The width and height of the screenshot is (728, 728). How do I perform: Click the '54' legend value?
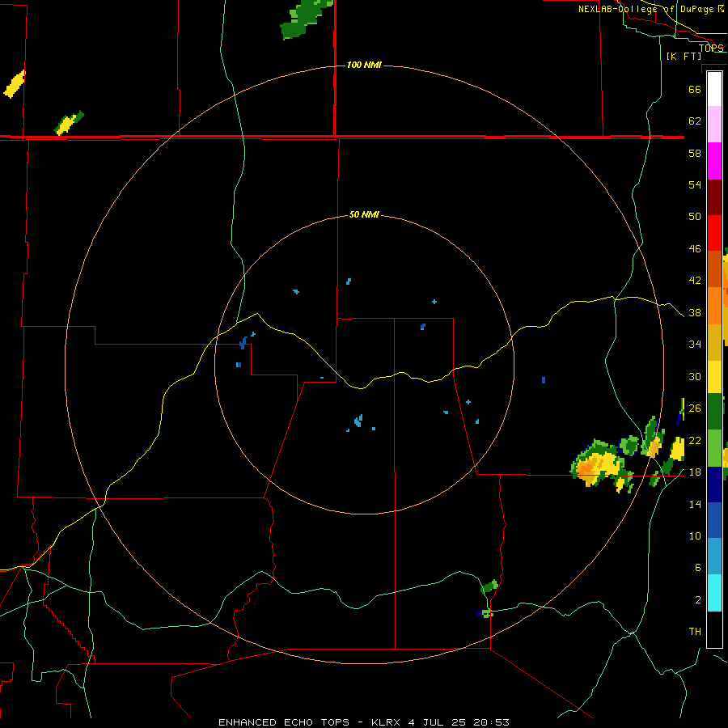695,184
